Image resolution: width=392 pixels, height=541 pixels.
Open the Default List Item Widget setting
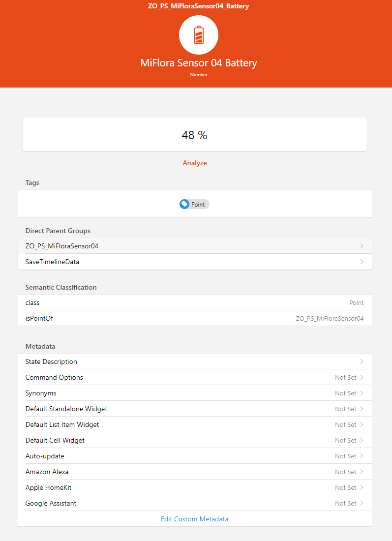194,424
